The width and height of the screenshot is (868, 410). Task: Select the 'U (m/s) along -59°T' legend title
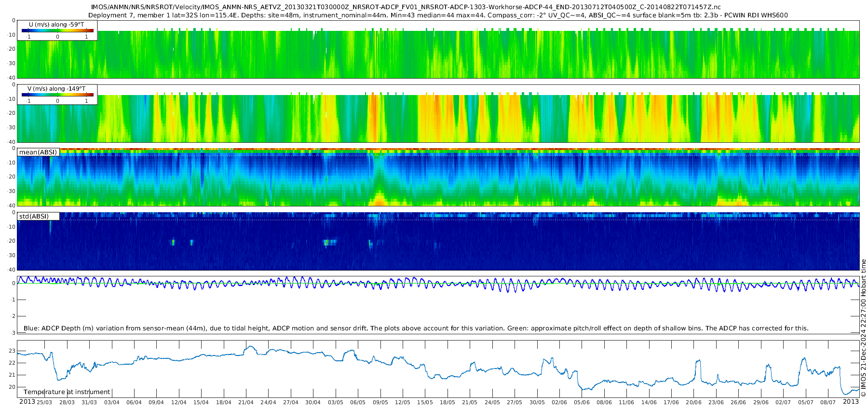click(56, 24)
